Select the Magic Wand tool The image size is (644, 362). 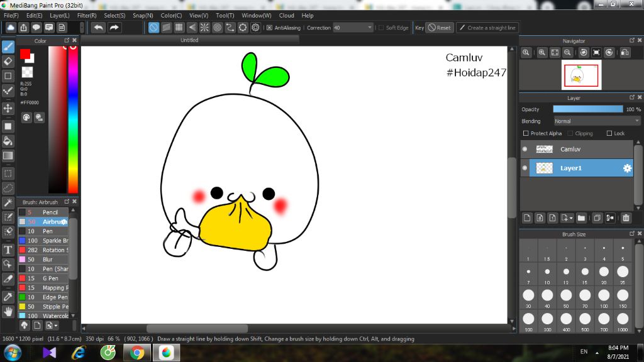[8, 203]
